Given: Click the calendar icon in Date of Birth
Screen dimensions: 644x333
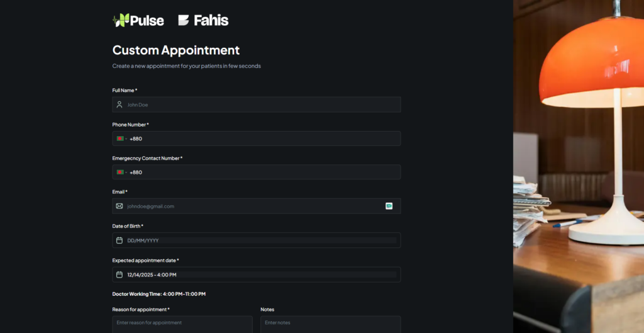Looking at the screenshot, I should [x=119, y=240].
